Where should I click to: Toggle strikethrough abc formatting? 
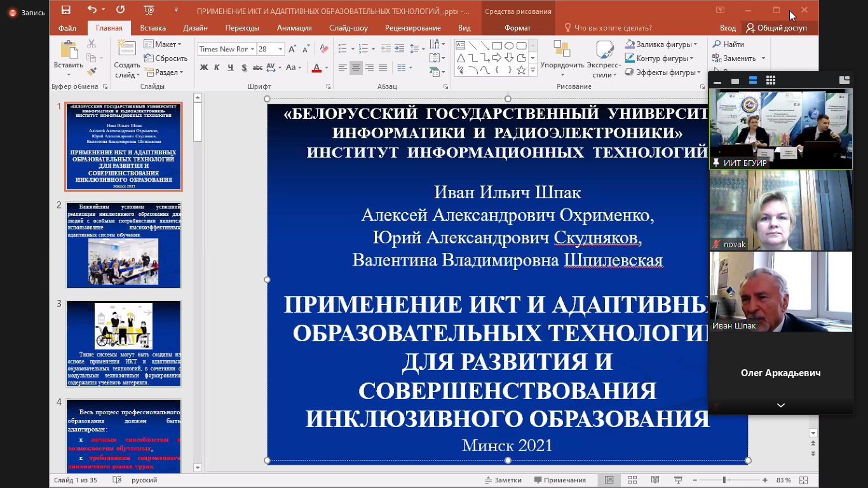(x=257, y=67)
